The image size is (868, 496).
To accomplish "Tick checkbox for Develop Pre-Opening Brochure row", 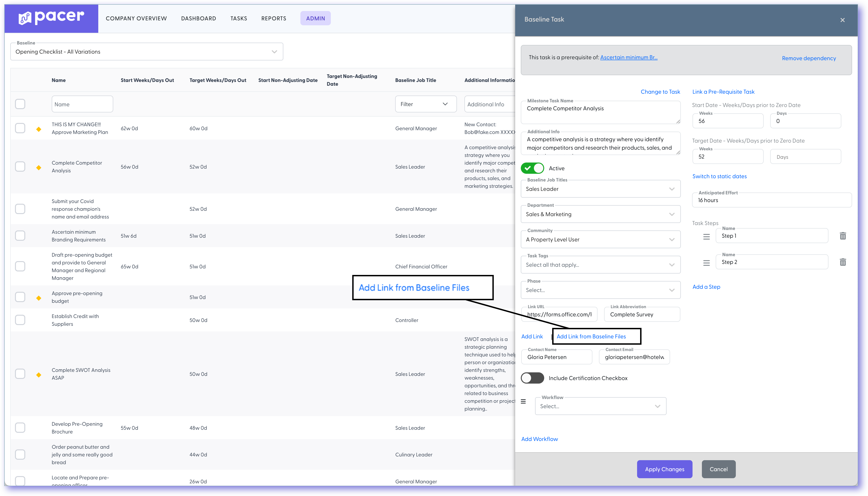I will [20, 428].
